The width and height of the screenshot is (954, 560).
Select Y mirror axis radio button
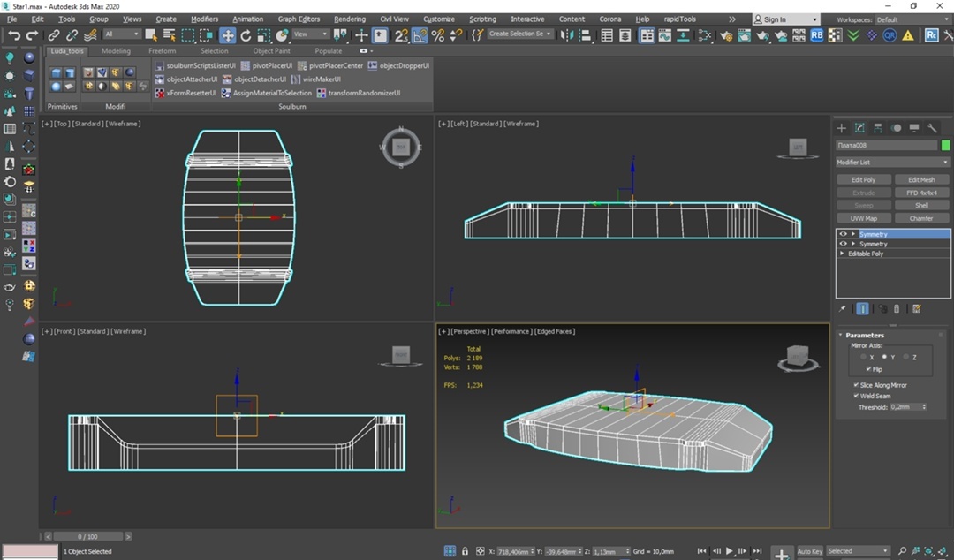pyautogui.click(x=884, y=358)
